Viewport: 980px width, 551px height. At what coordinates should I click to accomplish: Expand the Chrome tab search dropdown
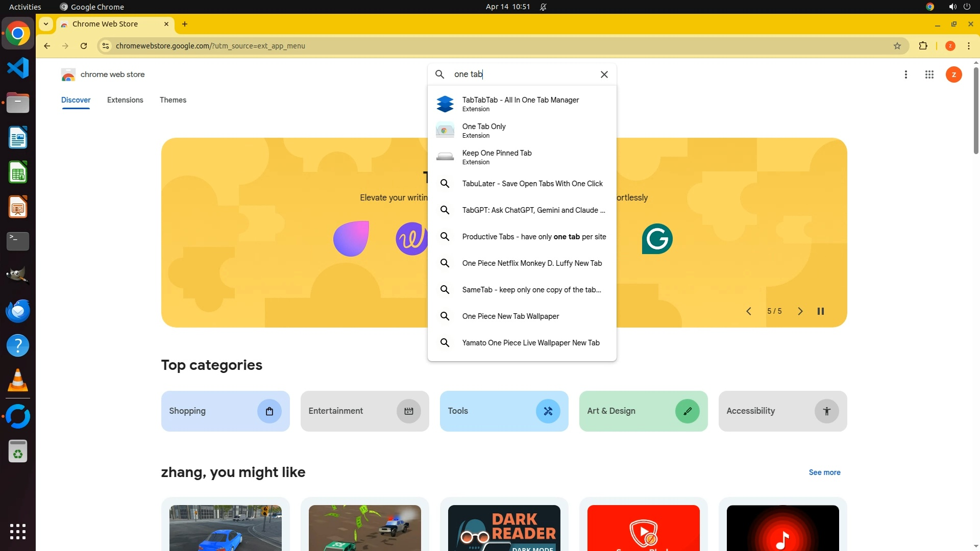[46, 24]
